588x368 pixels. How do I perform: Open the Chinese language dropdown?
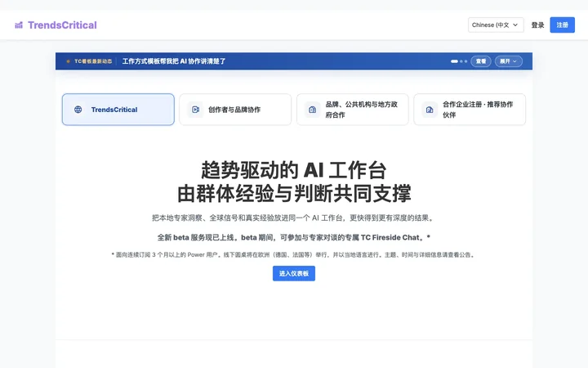pyautogui.click(x=496, y=25)
